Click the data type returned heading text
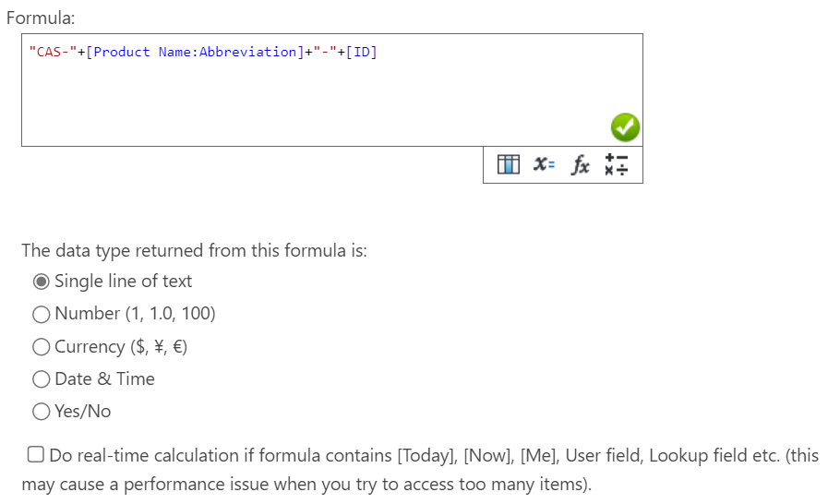 (x=195, y=250)
